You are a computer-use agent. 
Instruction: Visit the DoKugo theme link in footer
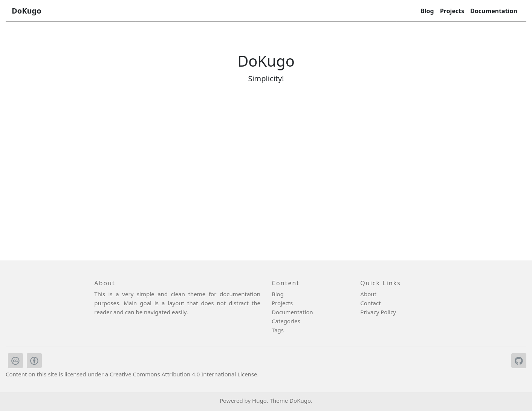pos(300,400)
